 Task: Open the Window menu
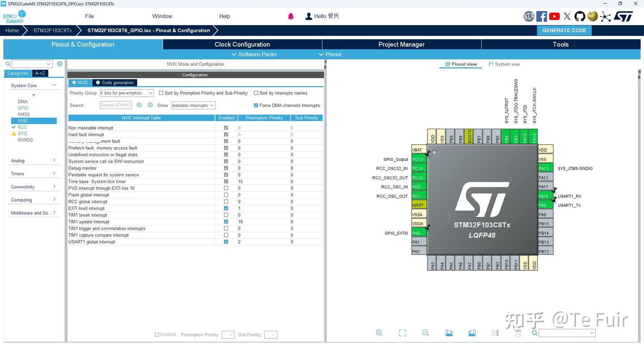pos(161,16)
